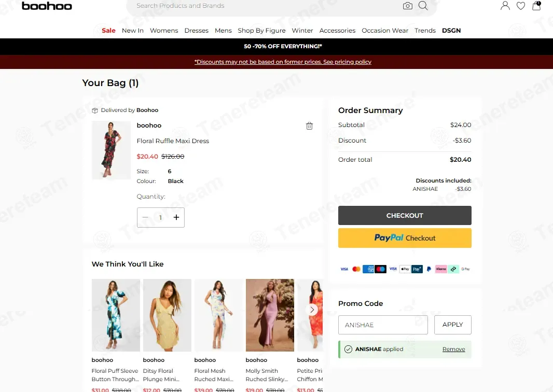553x392 pixels.
Task: Open the Trends menu
Action: pos(425,31)
